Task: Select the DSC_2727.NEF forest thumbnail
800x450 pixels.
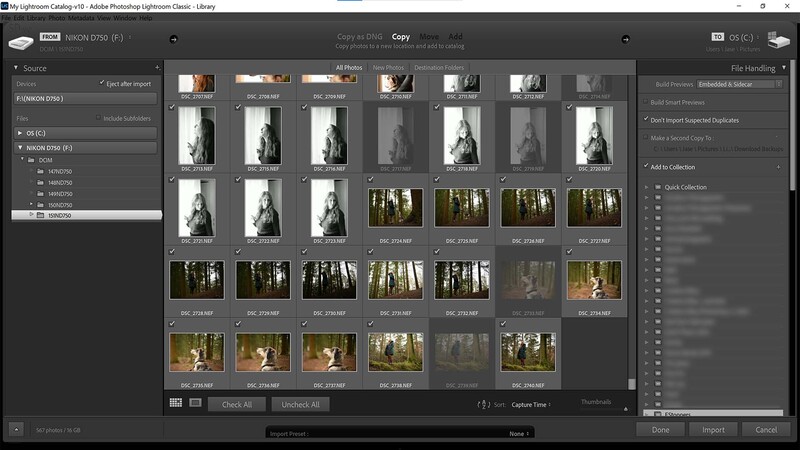Action: click(x=594, y=208)
